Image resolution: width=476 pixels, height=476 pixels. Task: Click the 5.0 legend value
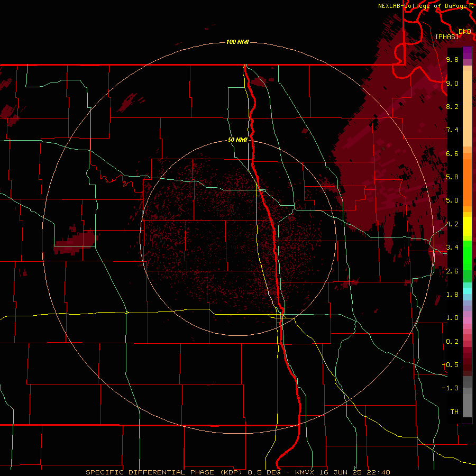tap(452, 200)
